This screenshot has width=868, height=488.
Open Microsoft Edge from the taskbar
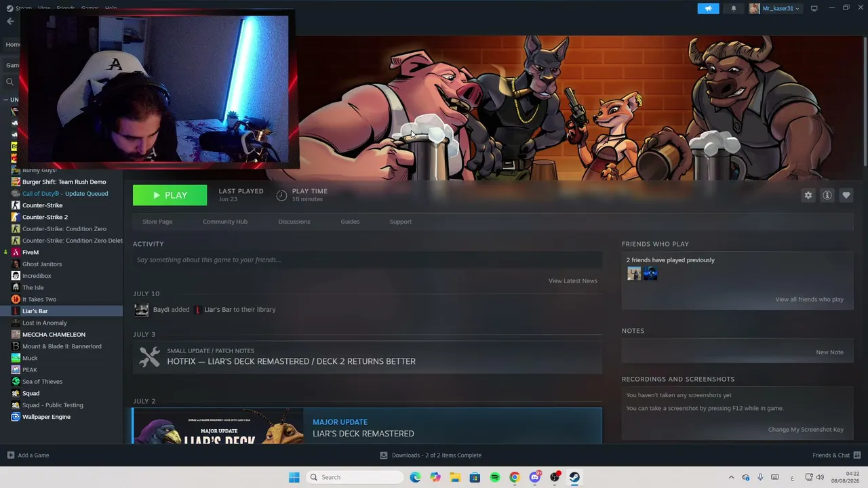coord(415,477)
